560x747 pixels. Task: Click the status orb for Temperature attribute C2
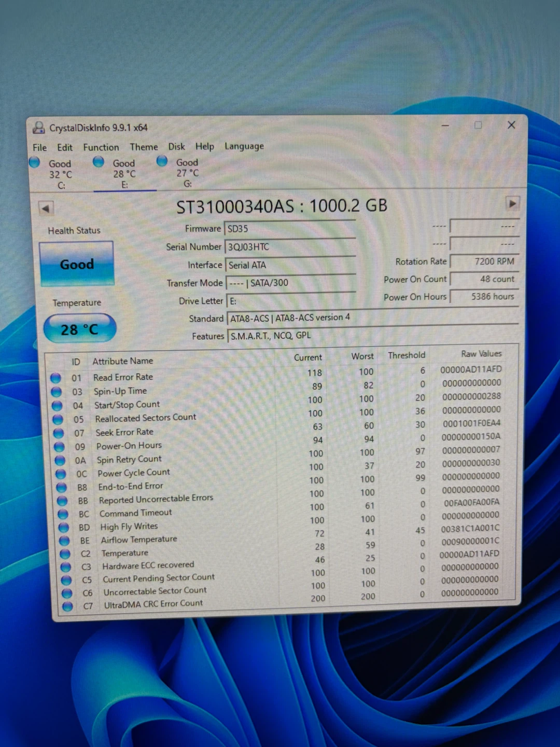(x=65, y=554)
